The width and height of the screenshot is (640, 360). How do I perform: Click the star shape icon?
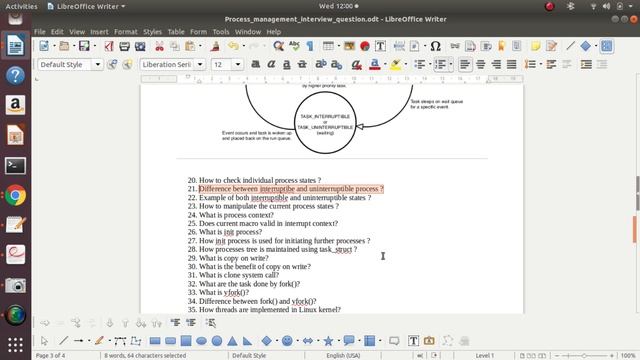pyautogui.click(x=328, y=341)
